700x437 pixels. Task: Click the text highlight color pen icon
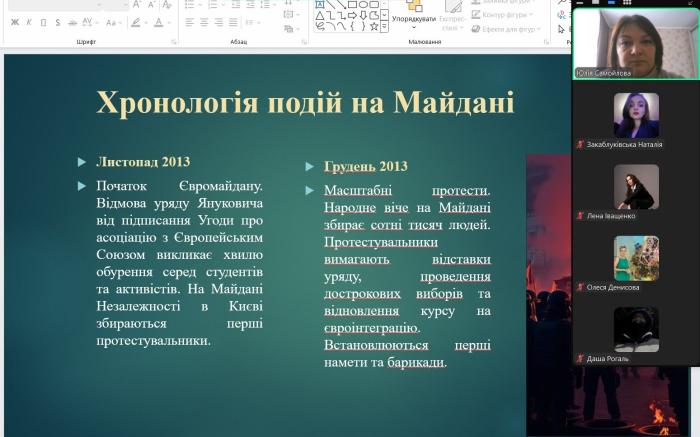[x=135, y=22]
